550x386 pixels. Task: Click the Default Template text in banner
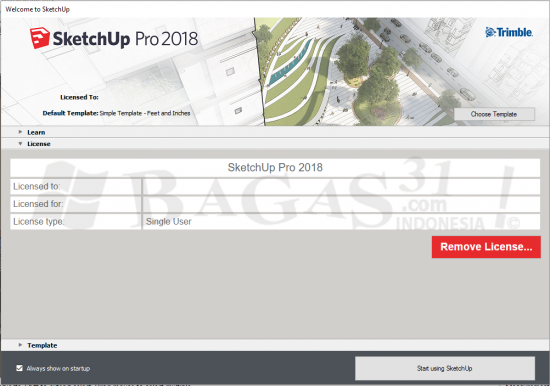point(116,113)
